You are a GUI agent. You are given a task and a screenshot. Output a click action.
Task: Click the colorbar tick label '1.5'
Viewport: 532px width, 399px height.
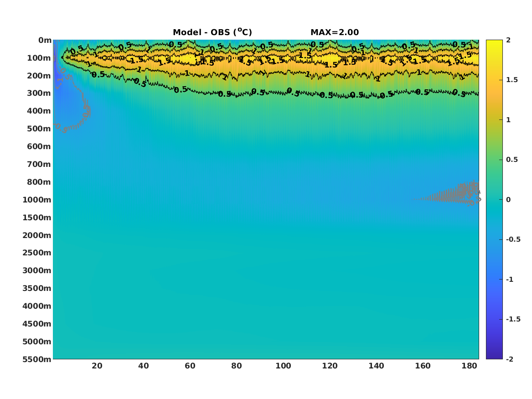click(x=512, y=80)
